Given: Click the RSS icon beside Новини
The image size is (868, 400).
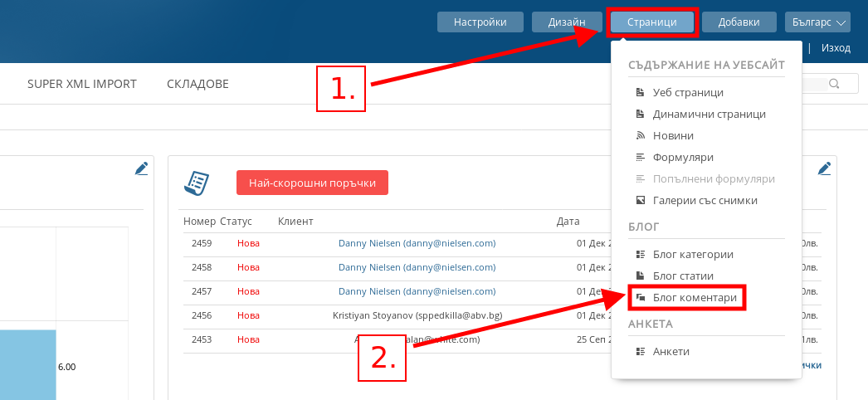Looking at the screenshot, I should click(640, 135).
